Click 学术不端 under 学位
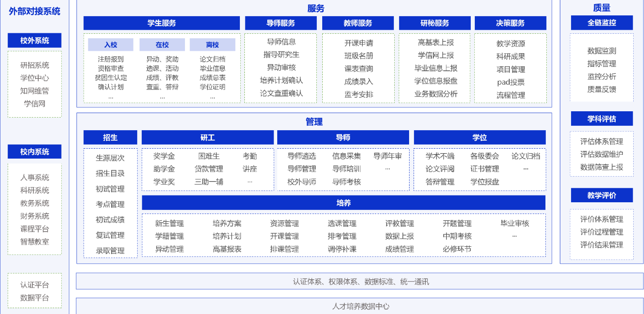The height and width of the screenshot is (314, 644). pos(440,156)
